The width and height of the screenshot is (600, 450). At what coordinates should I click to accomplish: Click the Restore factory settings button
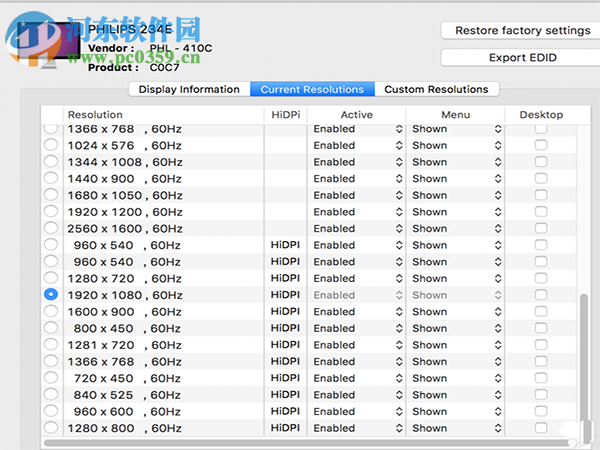tap(522, 31)
